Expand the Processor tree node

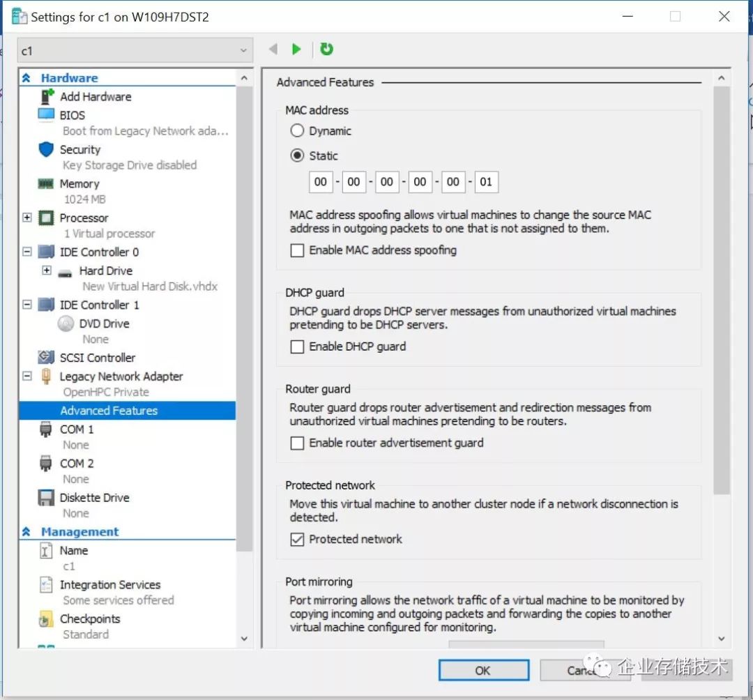pyautogui.click(x=27, y=218)
